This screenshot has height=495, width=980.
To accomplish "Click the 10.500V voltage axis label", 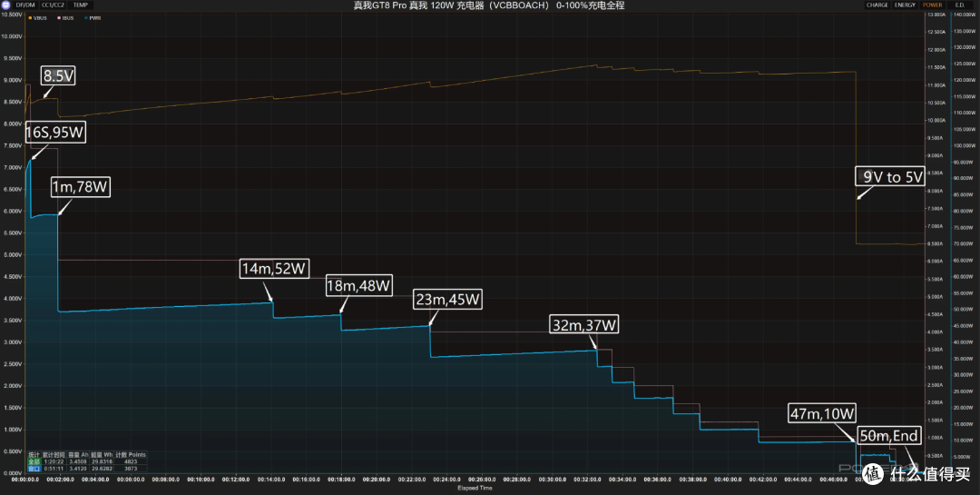I will [x=12, y=15].
